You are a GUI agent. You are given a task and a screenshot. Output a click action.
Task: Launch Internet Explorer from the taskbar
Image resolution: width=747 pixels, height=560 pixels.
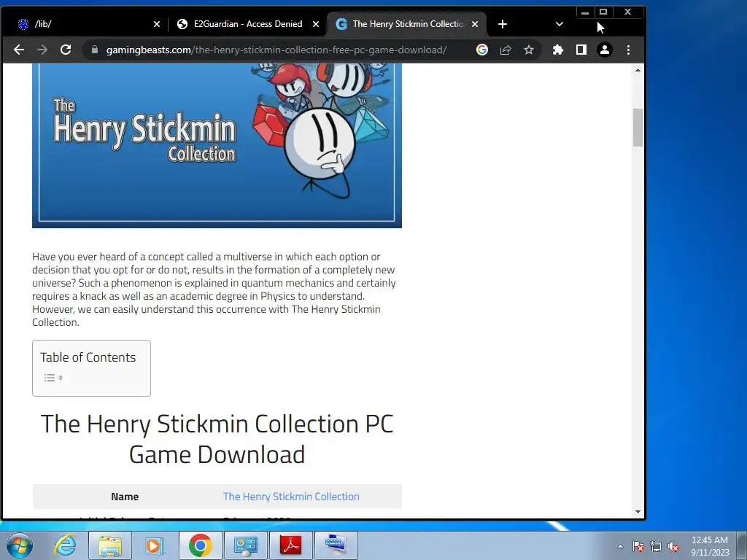coord(65,545)
